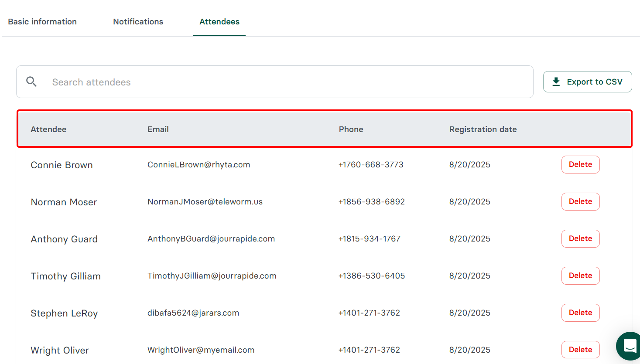
Task: Open the Notifications tab
Action: tap(138, 21)
